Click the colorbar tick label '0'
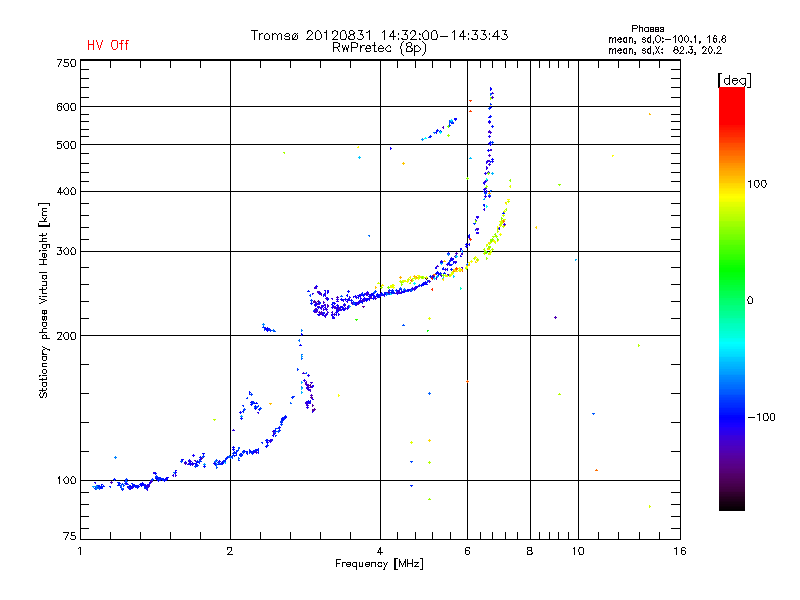Image resolution: width=800 pixels, height=600 pixels. pyautogui.click(x=750, y=301)
